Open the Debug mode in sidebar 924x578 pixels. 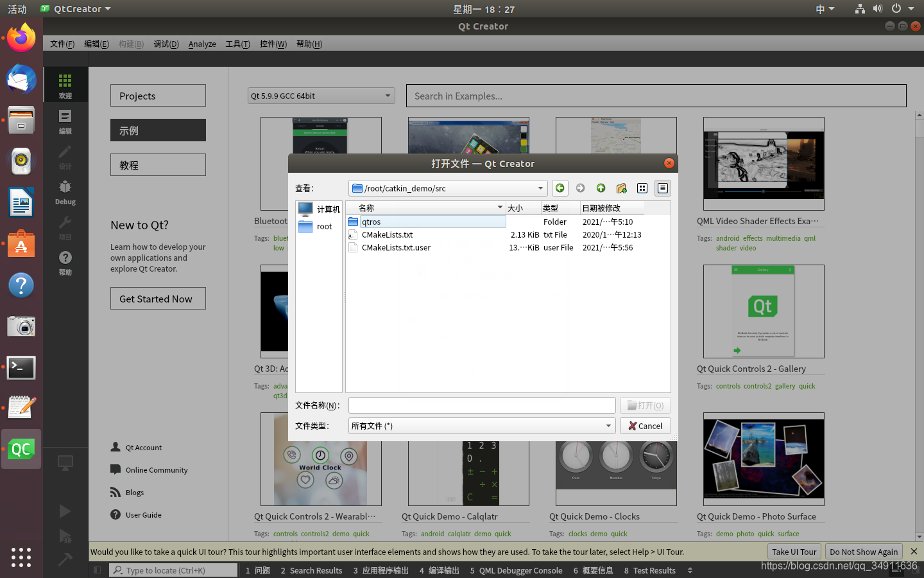65,191
